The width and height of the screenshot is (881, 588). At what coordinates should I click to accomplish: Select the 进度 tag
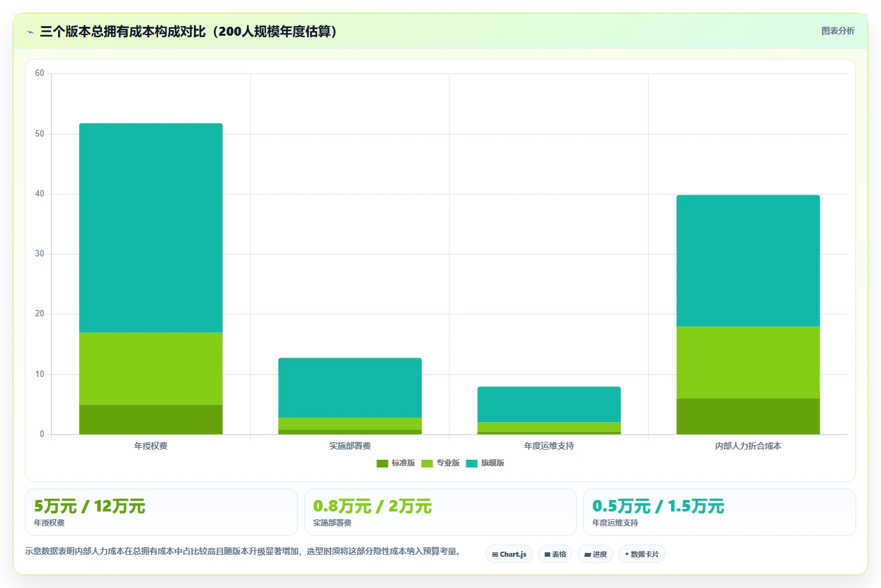(x=595, y=554)
